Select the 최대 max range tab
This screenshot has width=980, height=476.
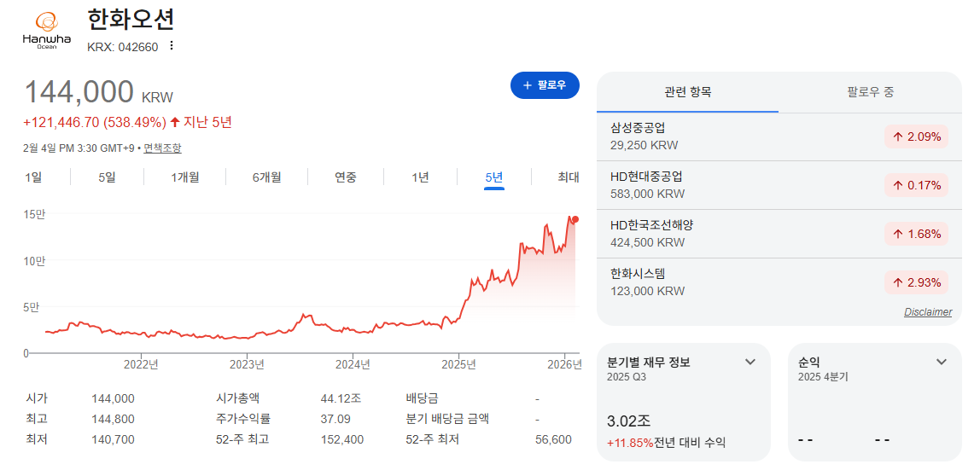tap(569, 177)
